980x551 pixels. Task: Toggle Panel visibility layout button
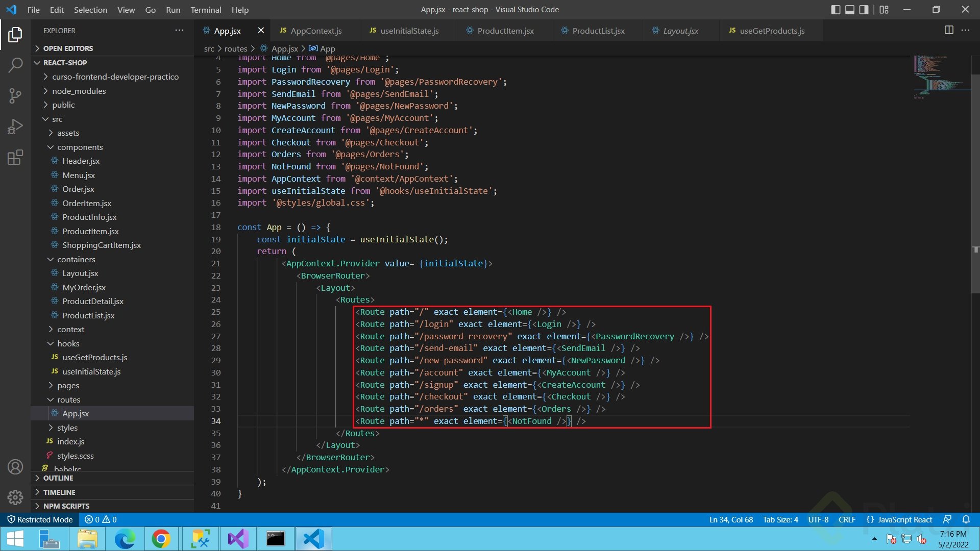click(850, 10)
